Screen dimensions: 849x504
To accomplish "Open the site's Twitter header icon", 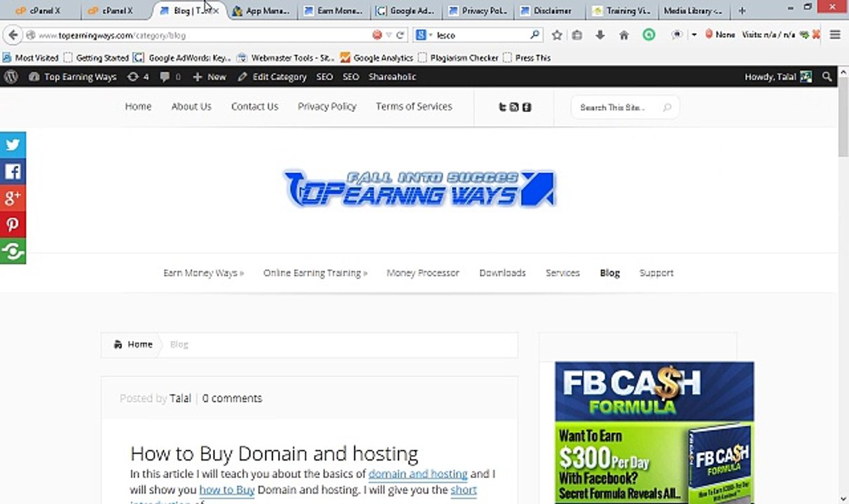I will click(502, 107).
